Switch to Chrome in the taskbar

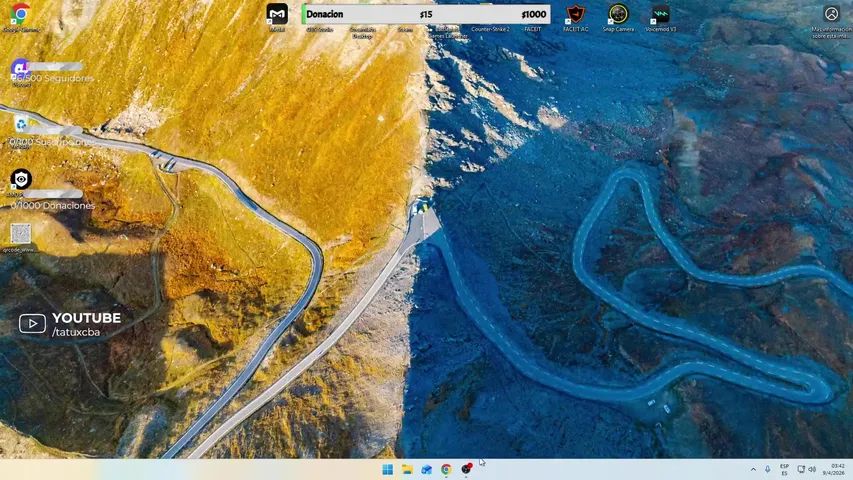point(446,469)
